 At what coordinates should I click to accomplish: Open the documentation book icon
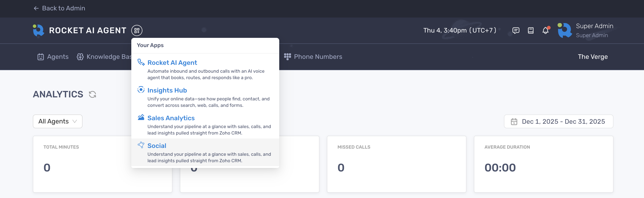531,30
